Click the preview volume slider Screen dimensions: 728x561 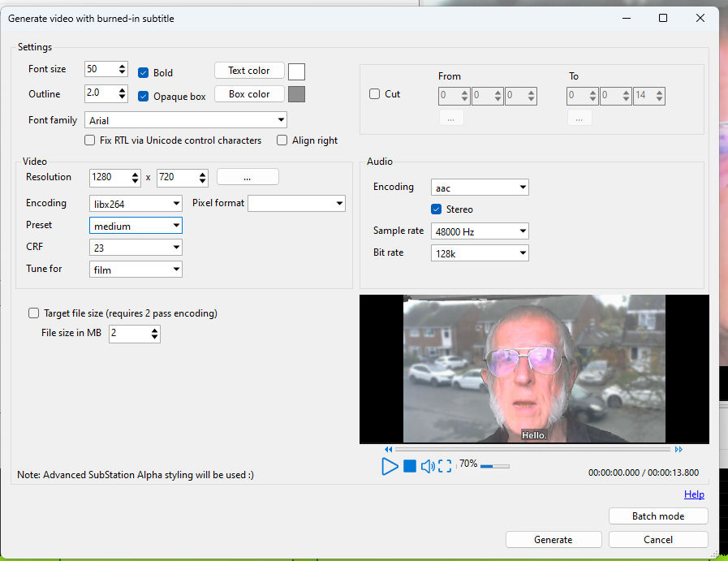click(x=494, y=466)
